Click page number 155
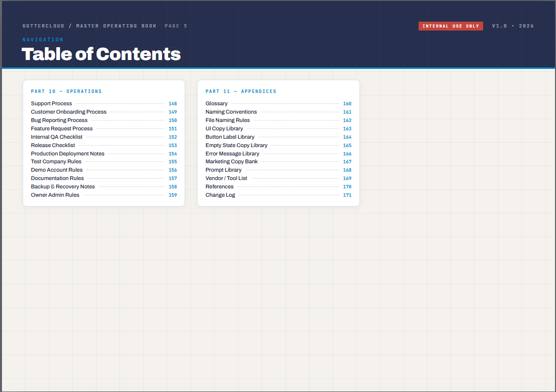This screenshot has width=556, height=392. pyautogui.click(x=173, y=162)
